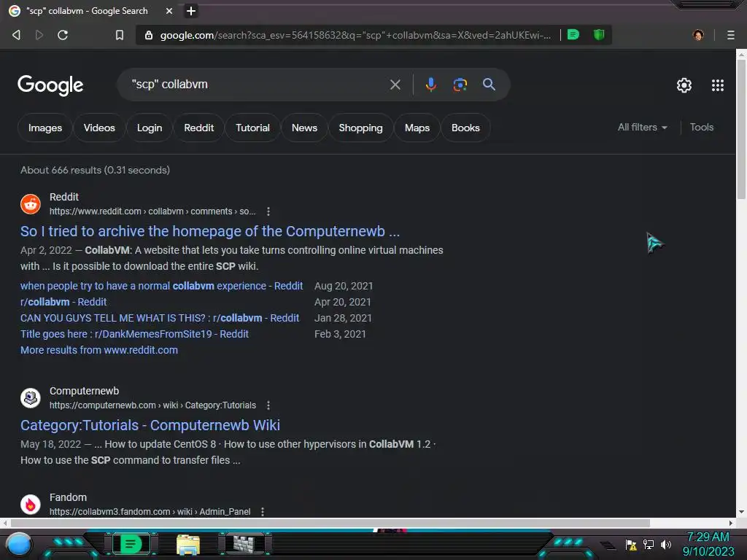This screenshot has width=747, height=560.
Task: Start a voice search
Action: (430, 85)
